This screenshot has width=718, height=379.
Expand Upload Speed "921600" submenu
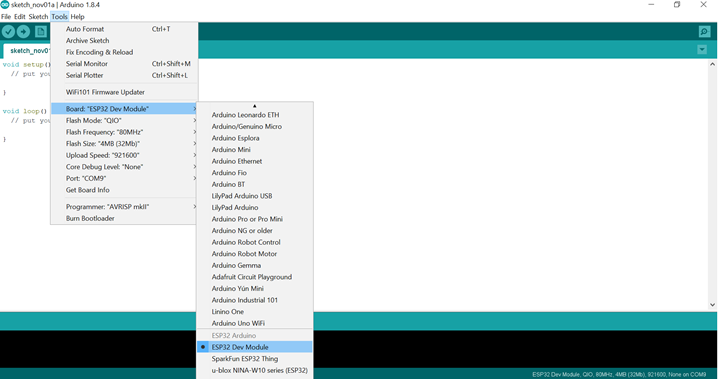click(x=124, y=155)
